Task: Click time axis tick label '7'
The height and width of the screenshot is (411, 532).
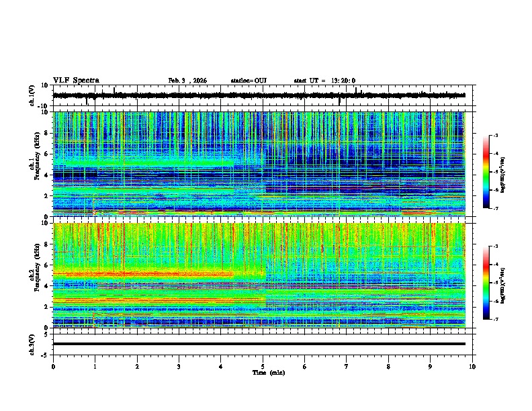Action: click(347, 367)
